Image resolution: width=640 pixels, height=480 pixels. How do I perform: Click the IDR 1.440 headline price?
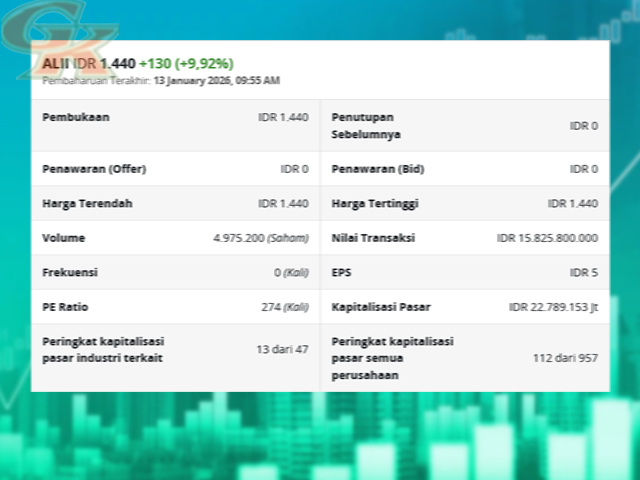click(x=105, y=63)
